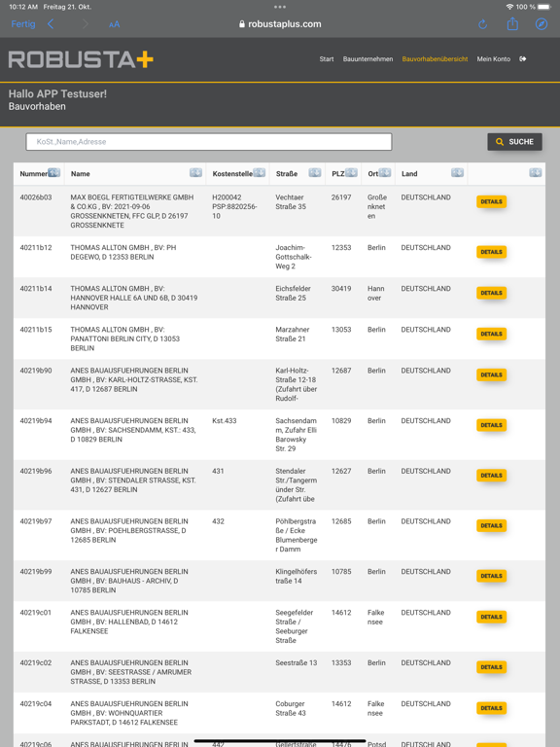Click the SUCHE search button
The image size is (560, 747).
pyautogui.click(x=514, y=141)
